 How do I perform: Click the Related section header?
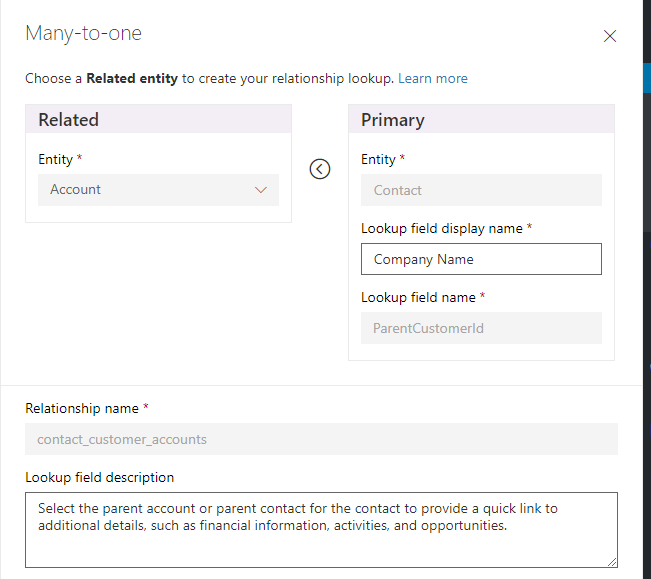pyautogui.click(x=158, y=119)
